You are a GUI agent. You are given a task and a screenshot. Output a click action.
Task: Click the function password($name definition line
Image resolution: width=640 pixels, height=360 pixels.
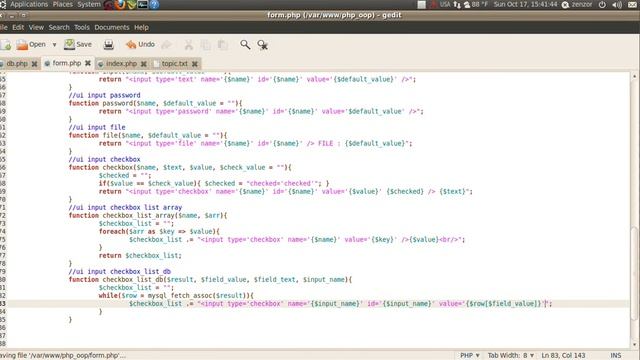[x=156, y=103]
